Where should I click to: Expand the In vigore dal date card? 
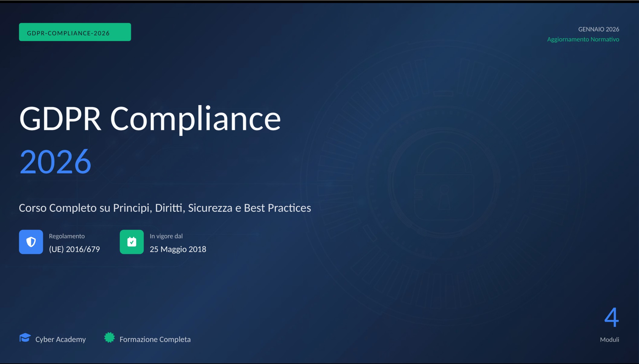163,242
